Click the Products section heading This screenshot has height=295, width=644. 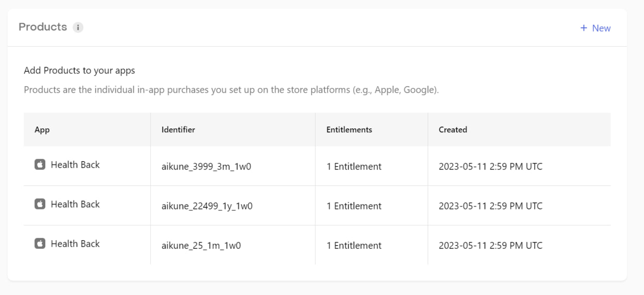pyautogui.click(x=43, y=27)
